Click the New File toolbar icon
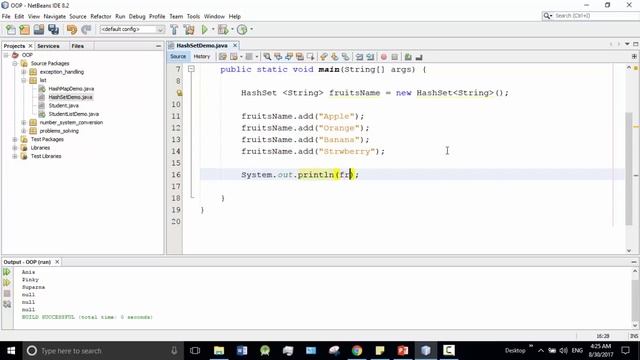The width and height of the screenshot is (640, 360). click(10, 29)
